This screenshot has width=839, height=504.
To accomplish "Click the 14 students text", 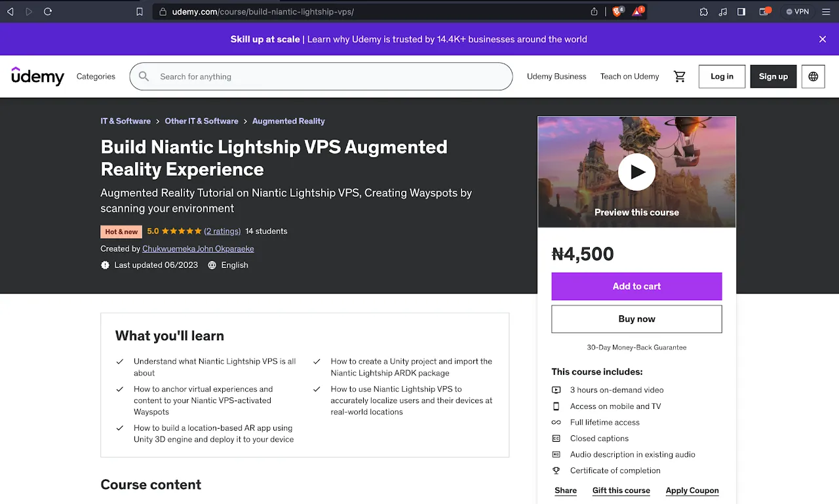I will tap(266, 231).
